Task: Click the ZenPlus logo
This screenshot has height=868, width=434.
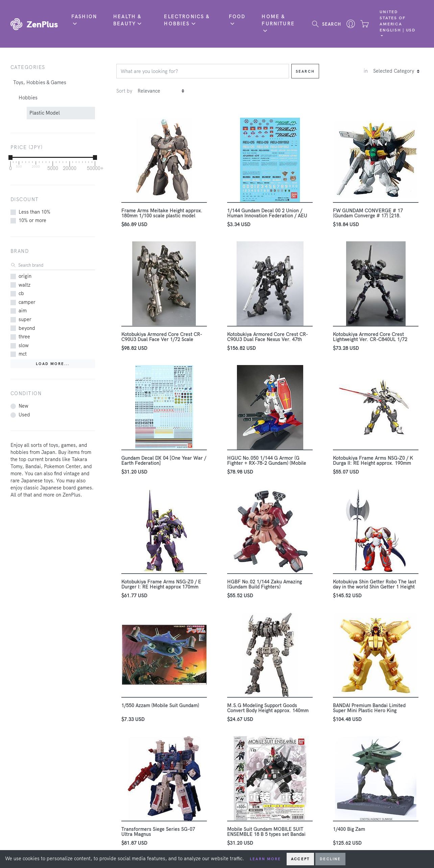Action: 34,24
